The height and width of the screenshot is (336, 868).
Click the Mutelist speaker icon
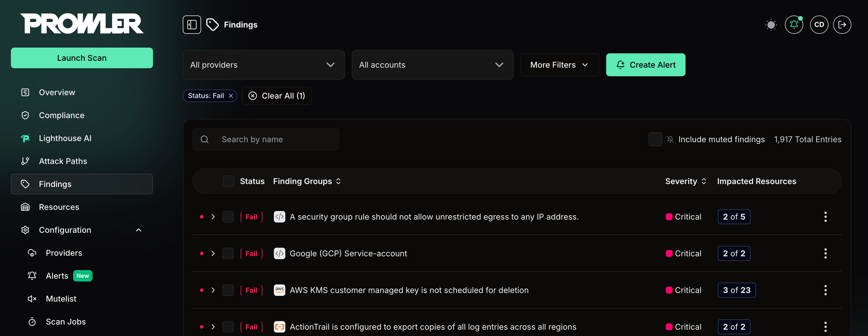tap(32, 298)
